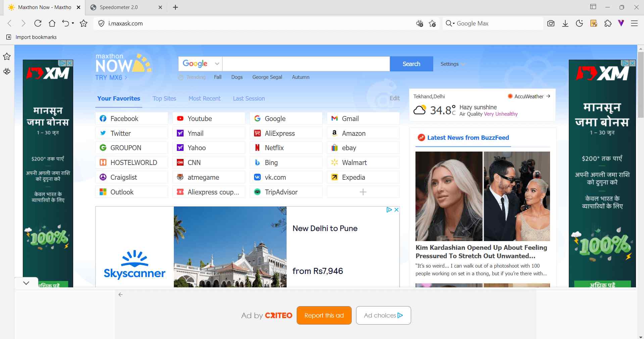Go forward using the browser forward arrow

(x=23, y=23)
